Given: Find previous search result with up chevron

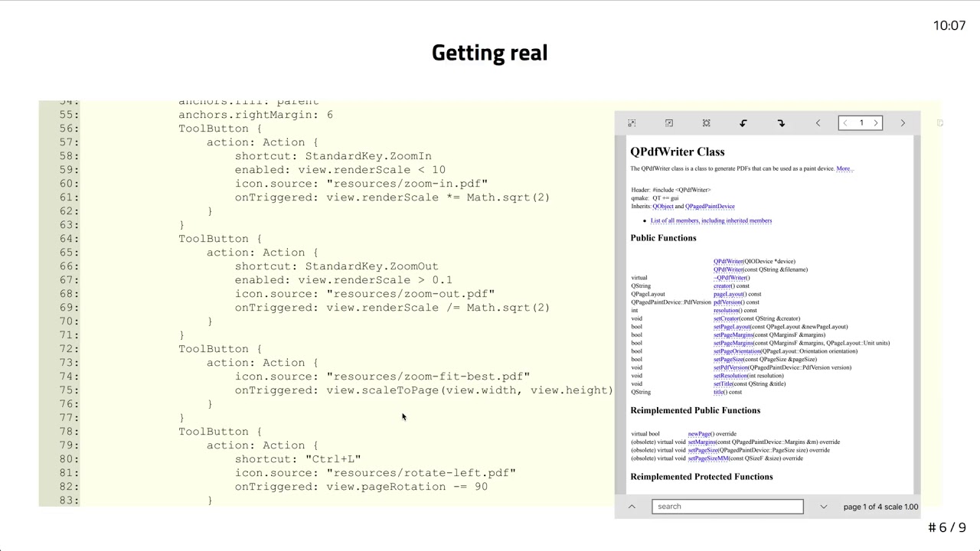Looking at the screenshot, I should [x=632, y=507].
